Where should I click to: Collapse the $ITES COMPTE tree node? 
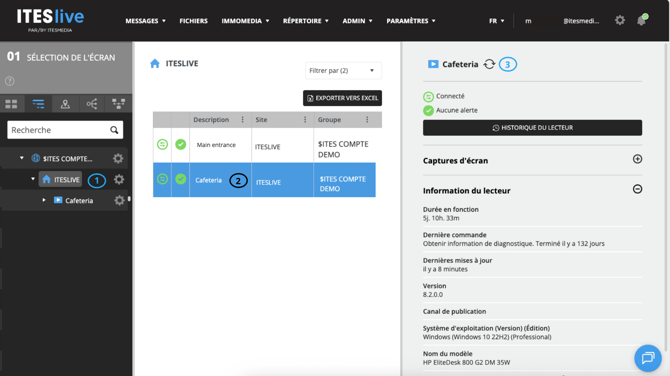[22, 158]
